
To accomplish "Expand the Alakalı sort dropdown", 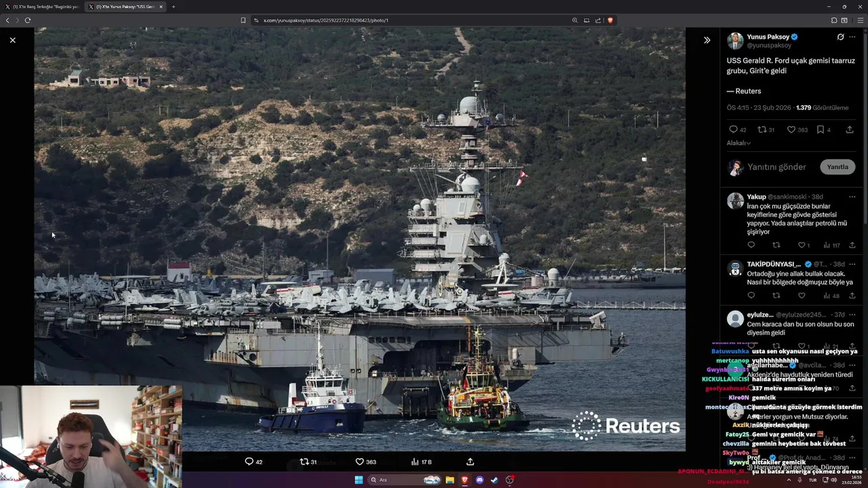I will point(738,143).
